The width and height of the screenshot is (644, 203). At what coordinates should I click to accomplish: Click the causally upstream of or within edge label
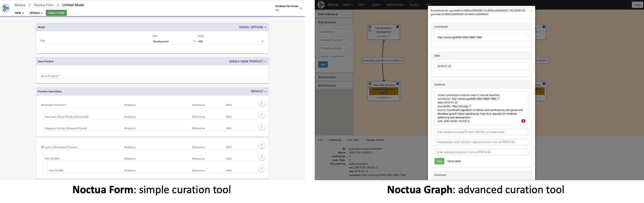382,60
